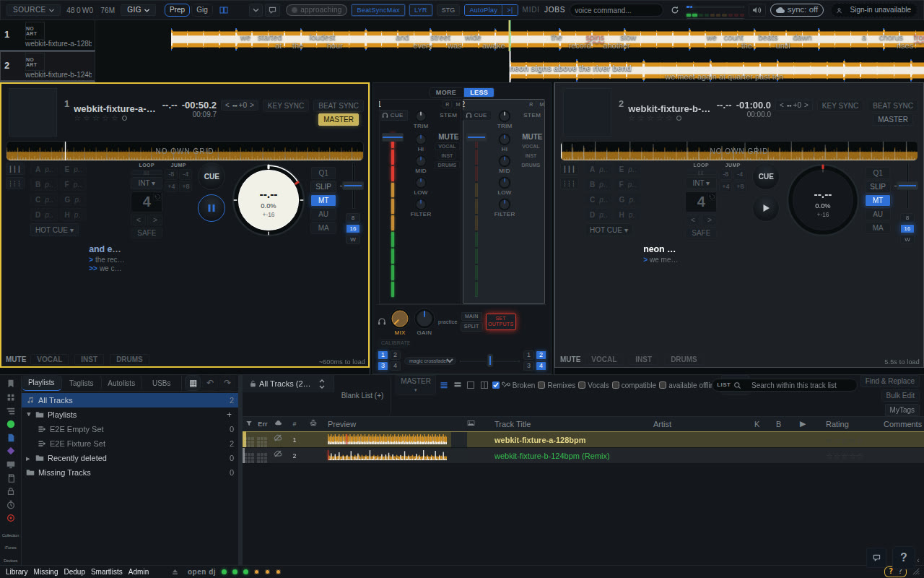Toggle the Broken filter checkbox
Viewport: 924px width, 578px height.
(x=496, y=385)
